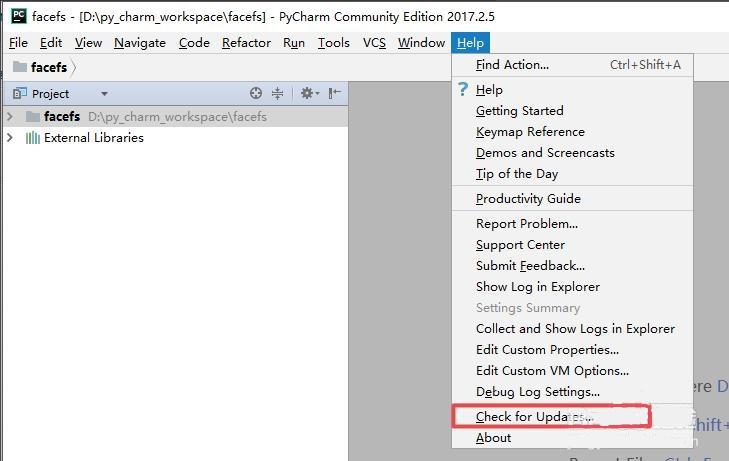The image size is (729, 461).
Task: Click the D:\py_charm_workspace\facefs path text
Action: click(x=177, y=117)
